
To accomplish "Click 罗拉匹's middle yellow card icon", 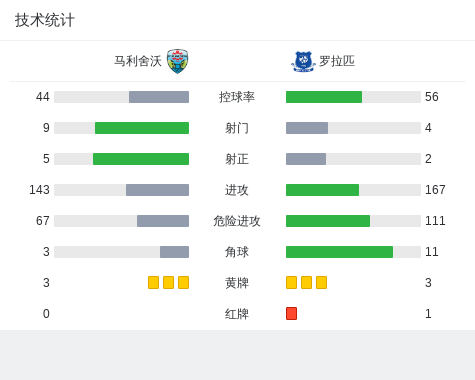I will 306,283.
